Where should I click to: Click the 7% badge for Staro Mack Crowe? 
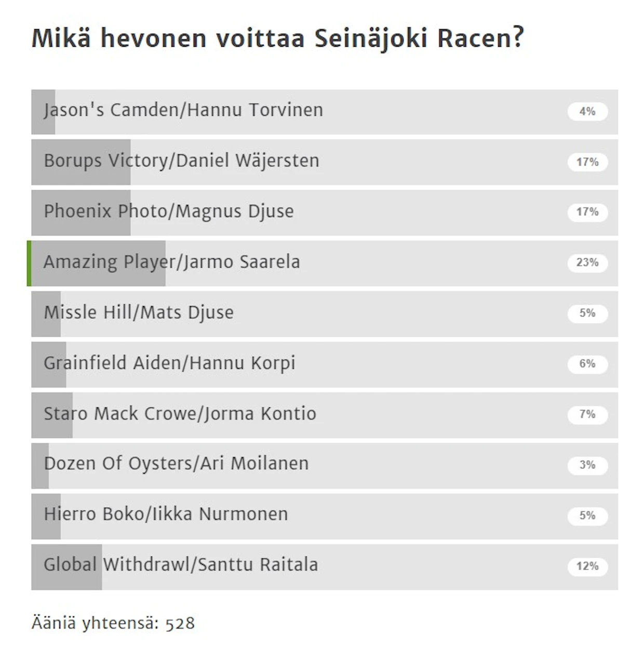587,414
